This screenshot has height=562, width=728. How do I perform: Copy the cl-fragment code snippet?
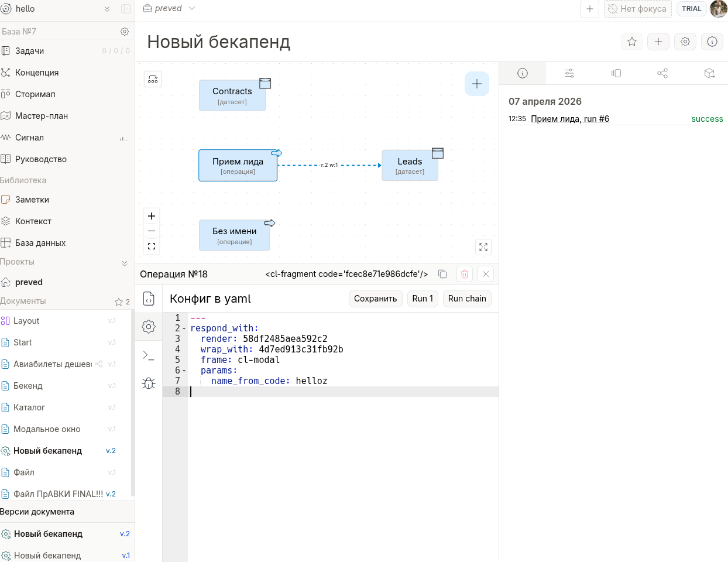coord(442,274)
